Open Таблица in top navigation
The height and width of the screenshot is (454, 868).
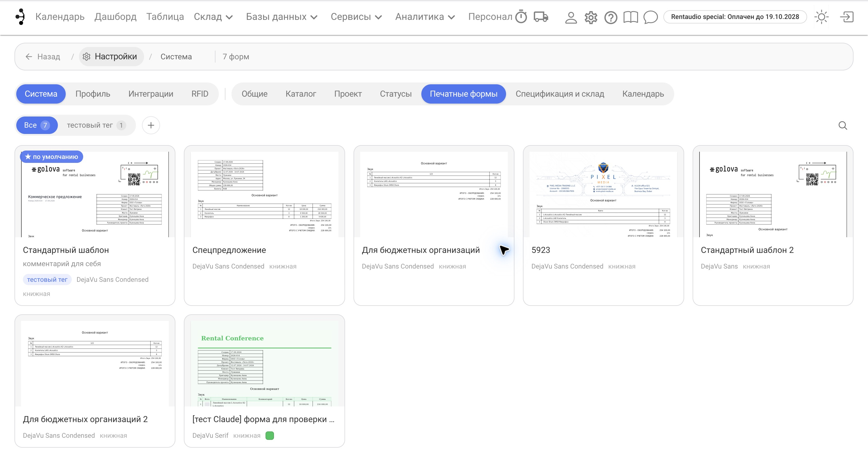point(165,17)
